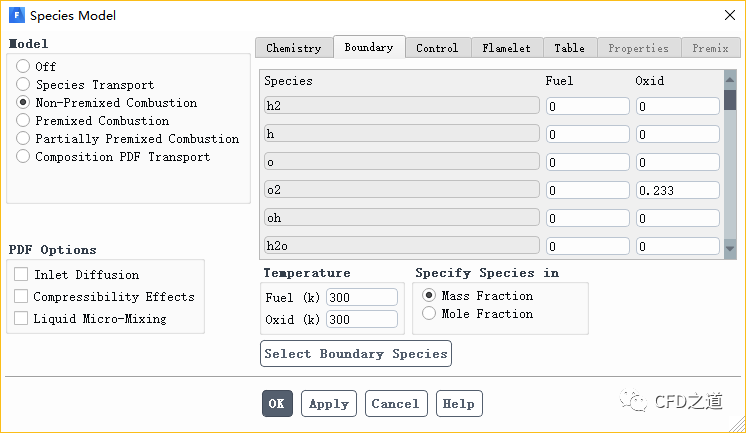
Task: Select Mole Fraction radio button
Action: coord(430,314)
